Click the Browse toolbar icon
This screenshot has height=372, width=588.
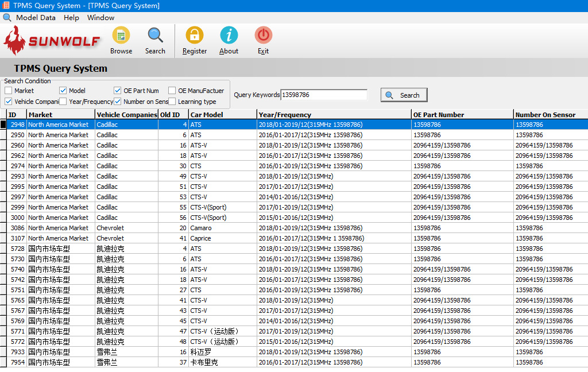[121, 36]
